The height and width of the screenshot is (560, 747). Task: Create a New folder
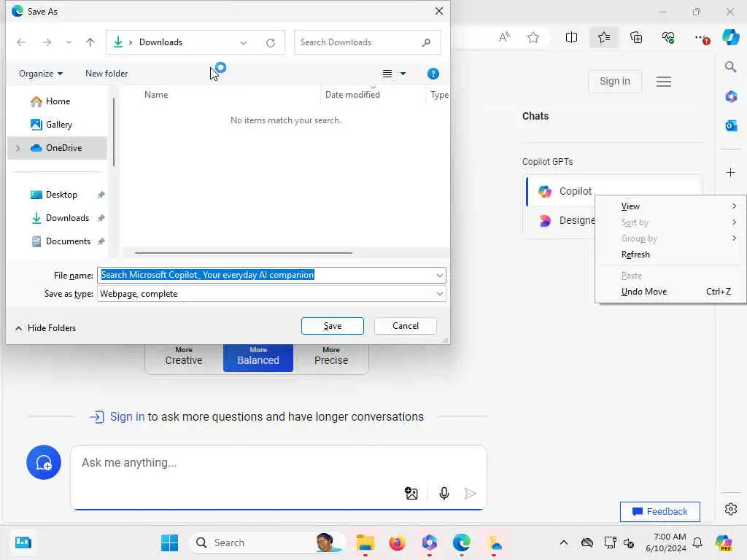pos(107,74)
